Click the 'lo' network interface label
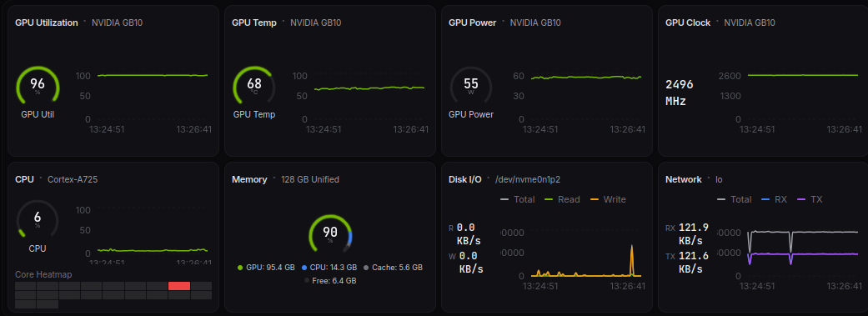Screen dimensions: 868x316 tap(719, 179)
